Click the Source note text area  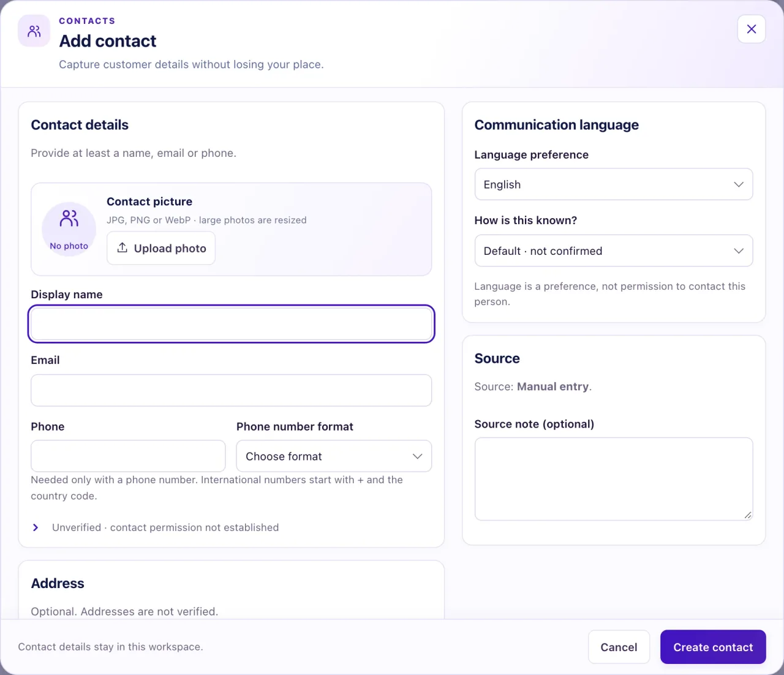pos(614,479)
